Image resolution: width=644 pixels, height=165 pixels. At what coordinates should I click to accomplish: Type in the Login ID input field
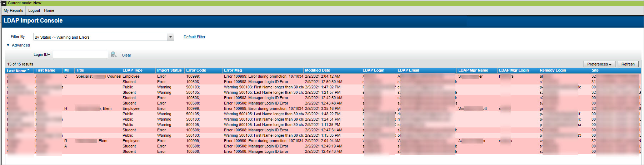80,55
